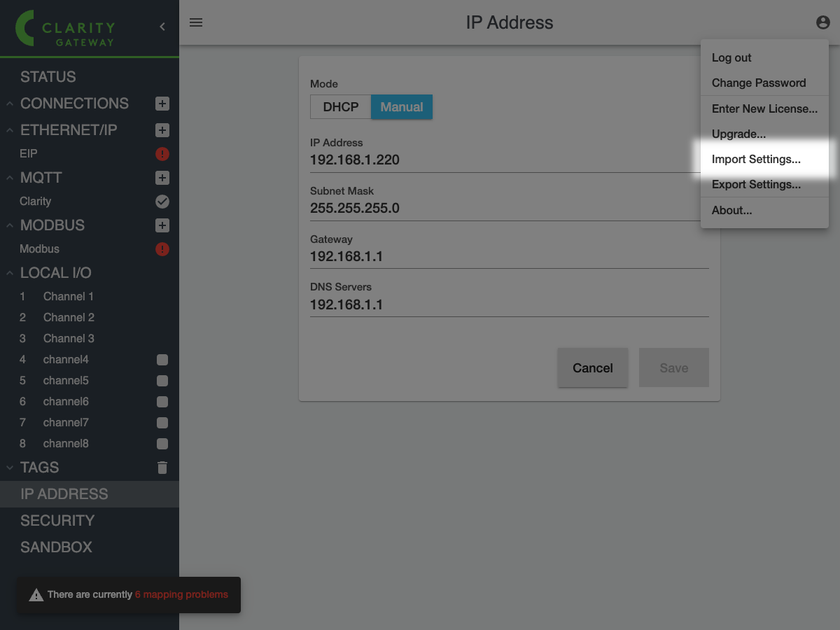
Task: Add a new connection with plus icon
Action: click(x=162, y=104)
